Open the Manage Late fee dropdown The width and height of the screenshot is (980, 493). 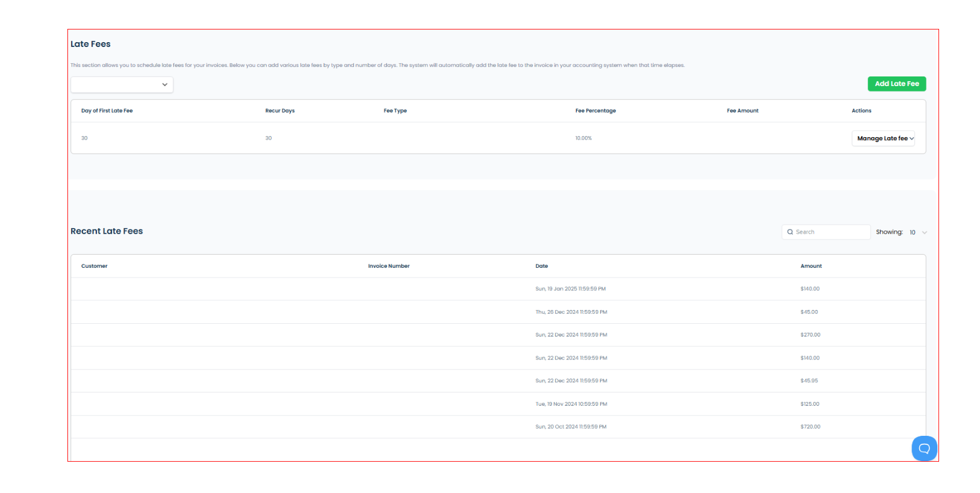[883, 138]
